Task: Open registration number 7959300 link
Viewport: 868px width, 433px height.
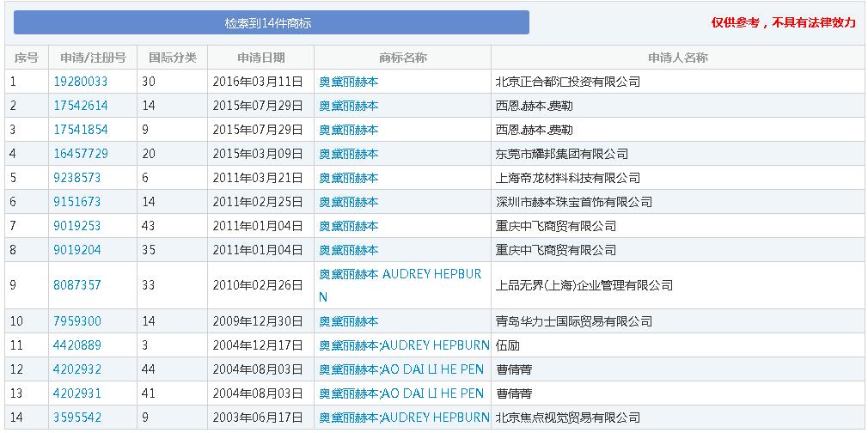Action: click(77, 321)
